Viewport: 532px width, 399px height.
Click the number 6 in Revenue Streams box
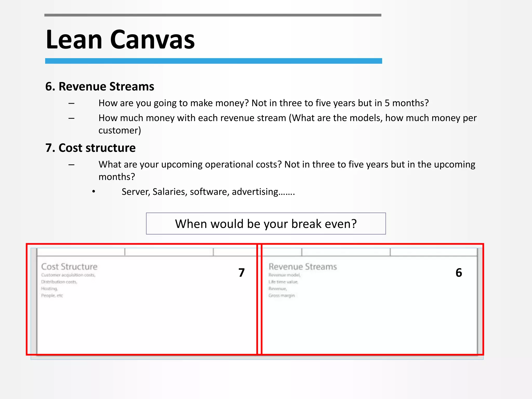point(459,272)
